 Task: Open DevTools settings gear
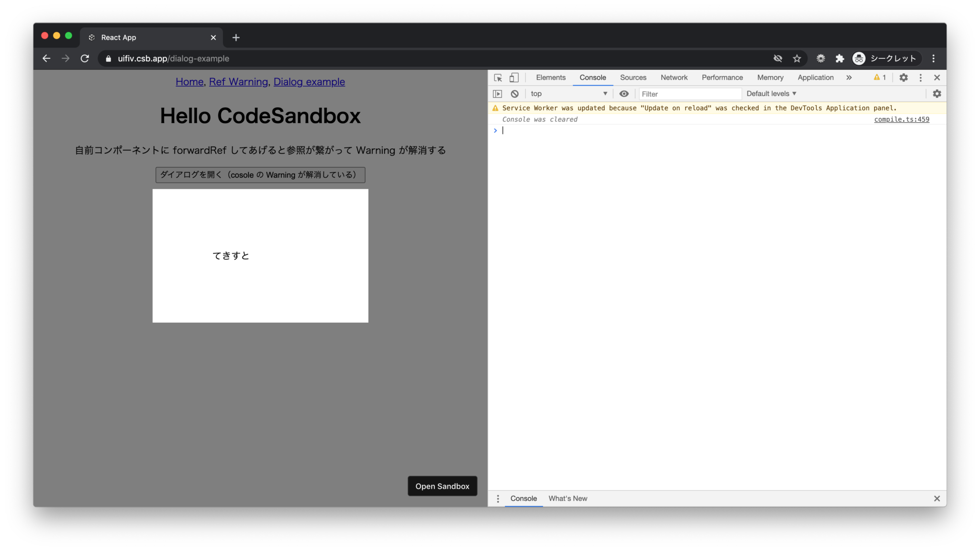pyautogui.click(x=903, y=77)
